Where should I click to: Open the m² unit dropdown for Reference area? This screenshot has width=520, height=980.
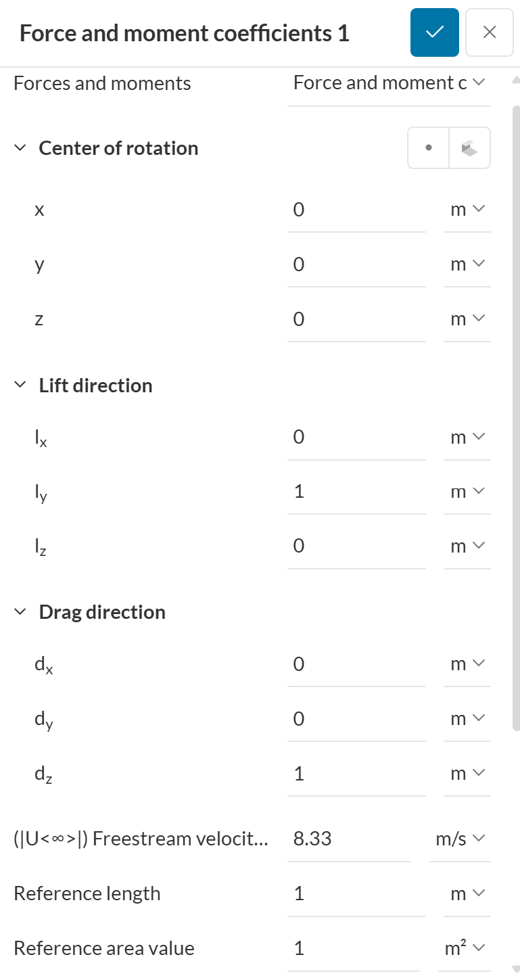tap(465, 948)
